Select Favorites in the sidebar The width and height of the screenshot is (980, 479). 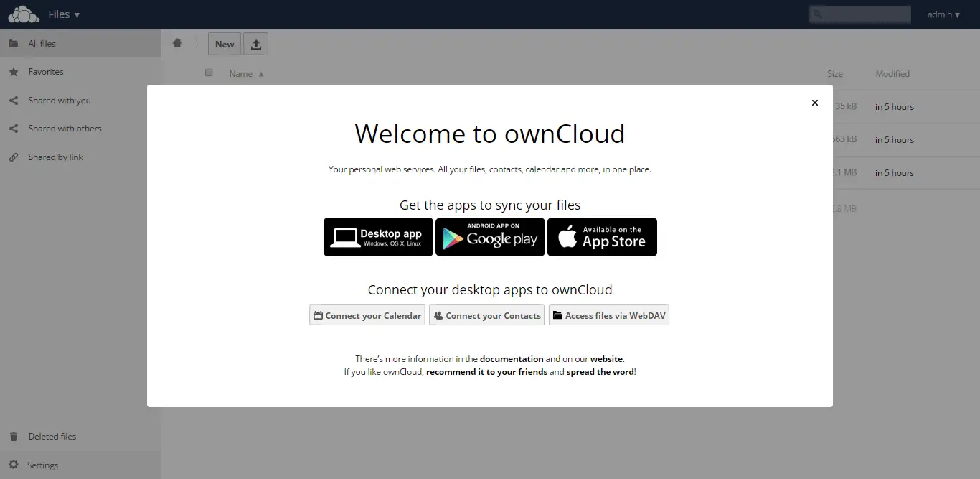coord(45,72)
